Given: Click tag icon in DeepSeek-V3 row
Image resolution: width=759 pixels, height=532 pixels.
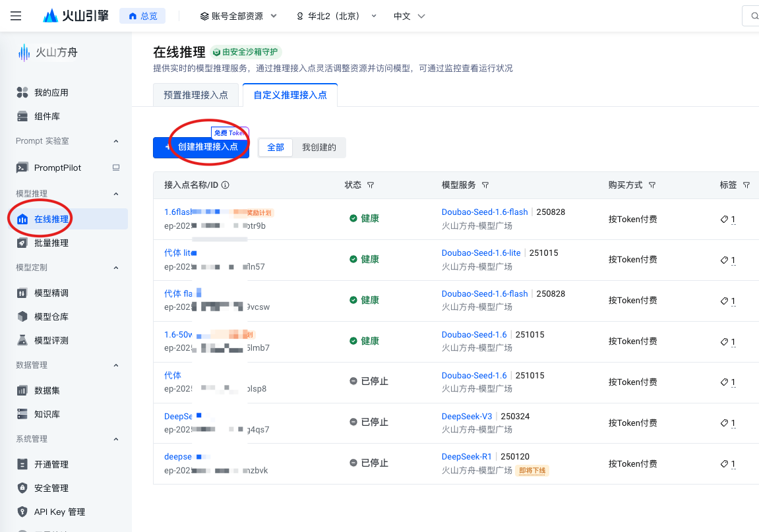Looking at the screenshot, I should (x=724, y=423).
